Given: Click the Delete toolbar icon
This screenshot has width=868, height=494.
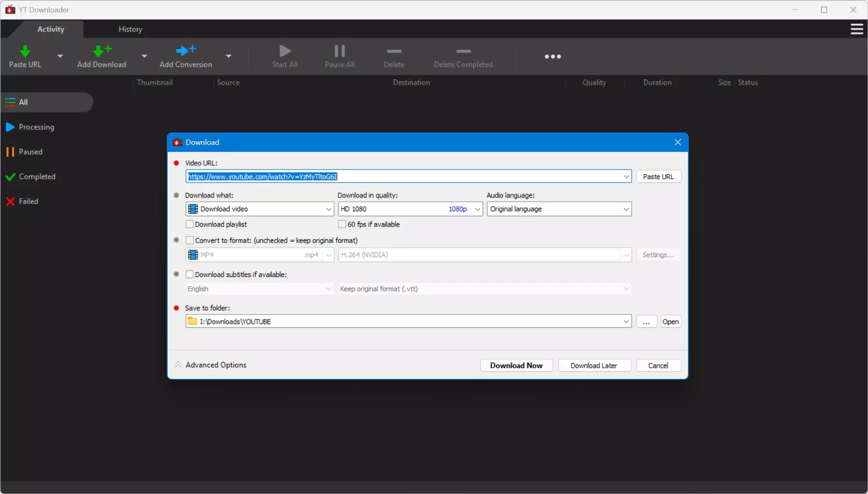Looking at the screenshot, I should (394, 51).
